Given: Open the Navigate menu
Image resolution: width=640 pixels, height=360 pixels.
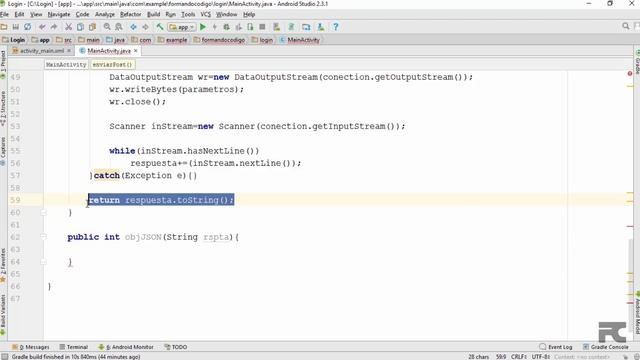Looking at the screenshot, I should tap(59, 14).
